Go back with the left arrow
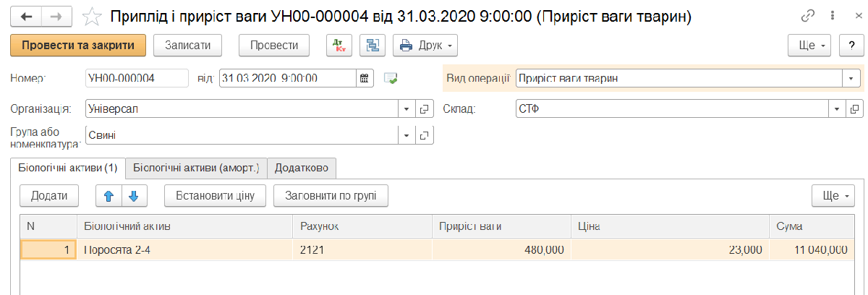Image resolution: width=868 pixels, height=295 pixels. [27, 17]
